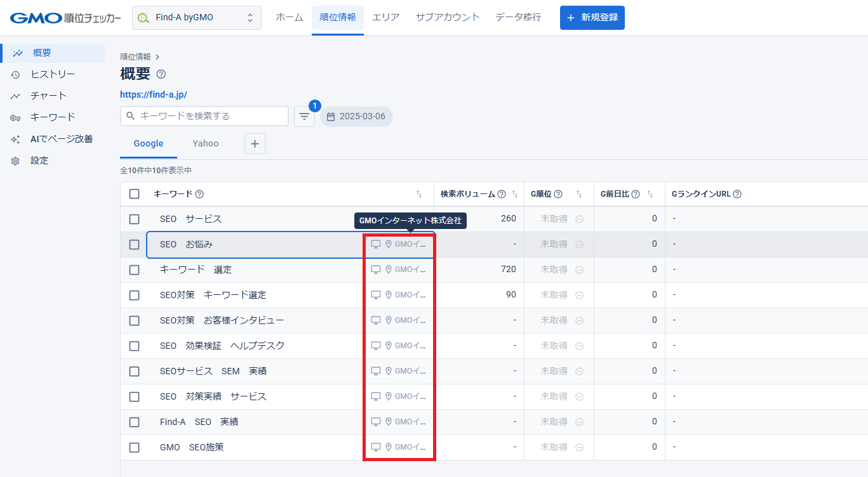The width and height of the screenshot is (868, 477).
Task: Open the ヒストリー sidebar item
Action: (53, 74)
